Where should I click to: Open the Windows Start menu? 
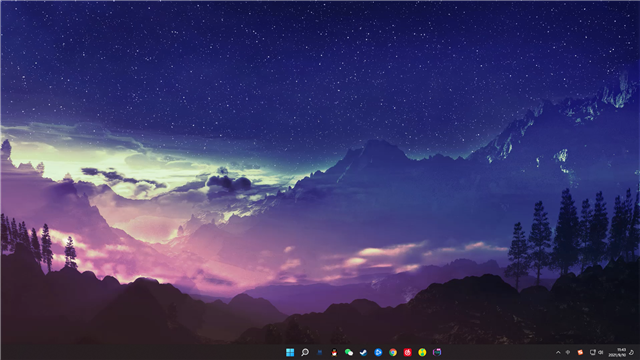click(x=290, y=352)
